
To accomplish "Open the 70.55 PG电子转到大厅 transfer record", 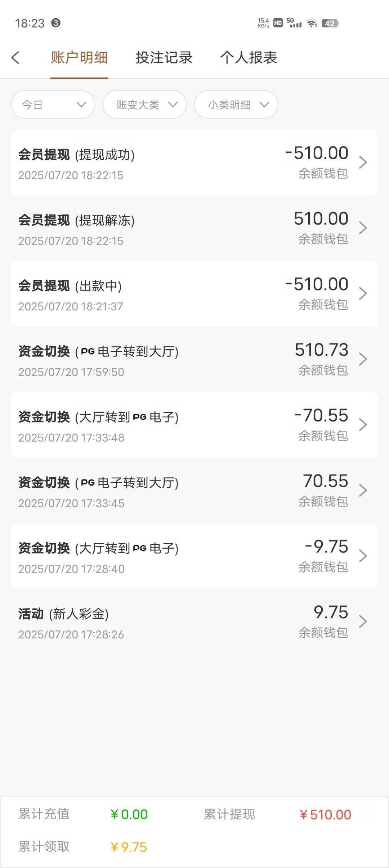I will (x=194, y=491).
